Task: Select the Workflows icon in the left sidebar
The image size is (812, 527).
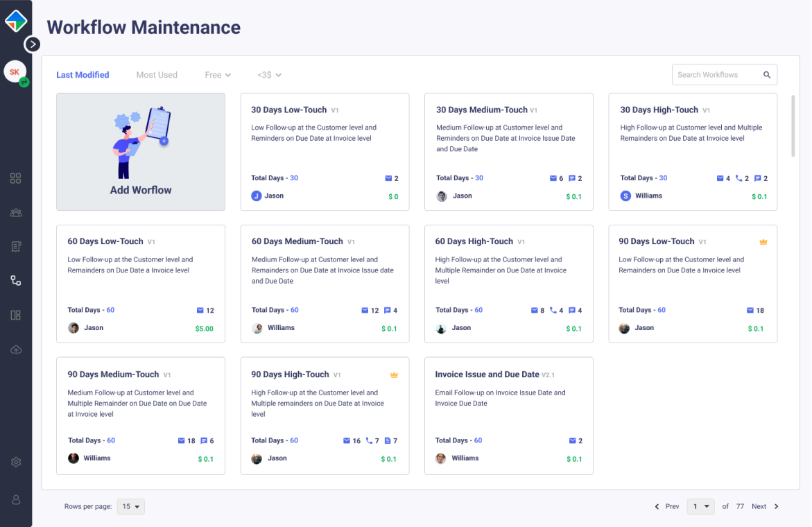Action: pos(16,280)
